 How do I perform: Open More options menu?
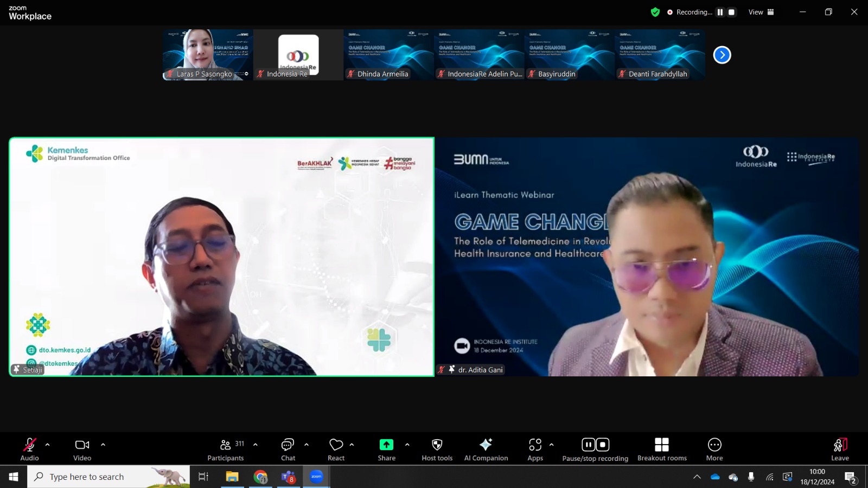click(714, 450)
